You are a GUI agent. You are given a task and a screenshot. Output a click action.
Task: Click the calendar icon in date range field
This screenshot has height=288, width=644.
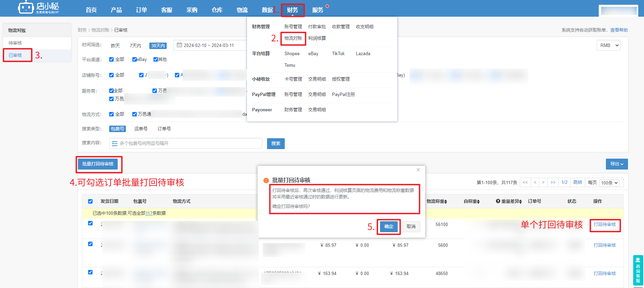(179, 45)
